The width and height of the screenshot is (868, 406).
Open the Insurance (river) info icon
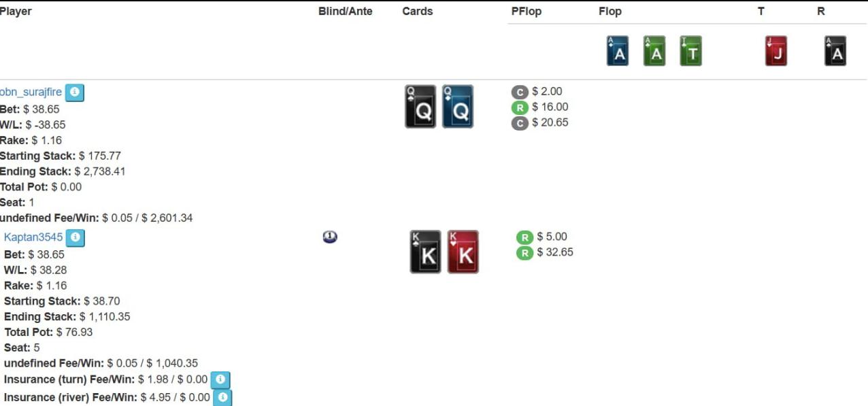coord(222,397)
